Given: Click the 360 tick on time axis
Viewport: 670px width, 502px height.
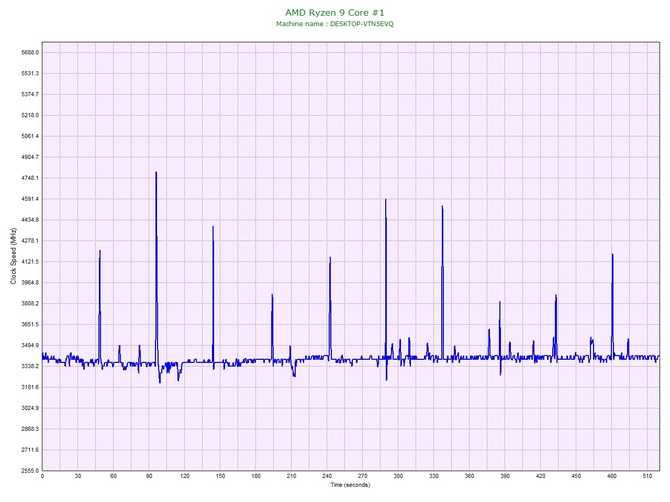Looking at the screenshot, I should click(x=469, y=476).
